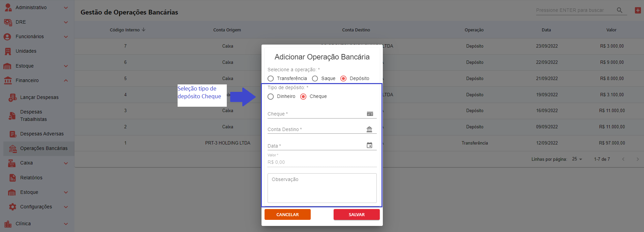Viewport: 644px width, 232px height.
Task: Choose the Saque operation radio button
Action: (315, 78)
